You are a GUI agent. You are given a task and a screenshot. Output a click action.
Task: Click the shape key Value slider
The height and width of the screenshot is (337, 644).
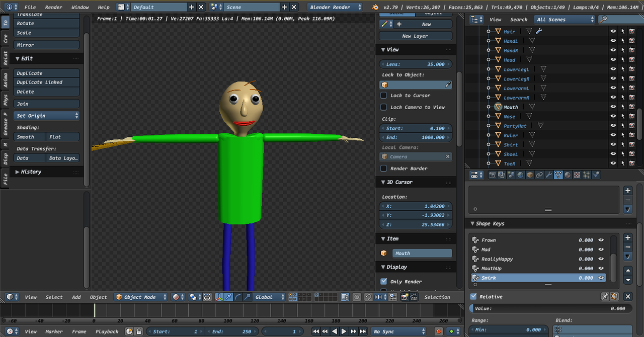click(550, 308)
